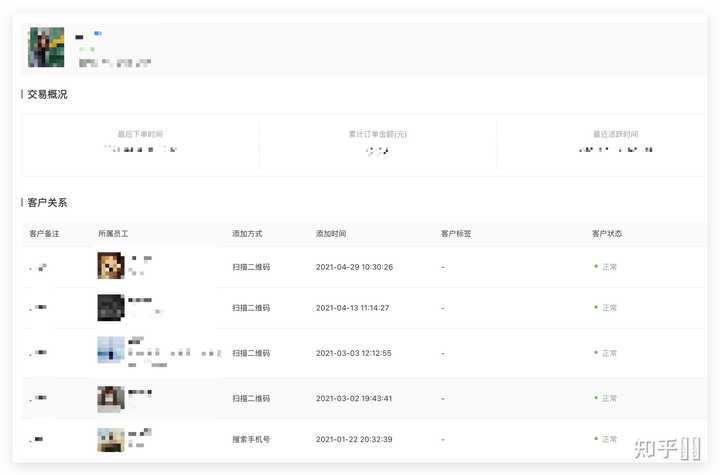Click the 2021-03-02 19:43:41 timestamp
Image resolution: width=720 pixels, height=475 pixels.
click(353, 398)
